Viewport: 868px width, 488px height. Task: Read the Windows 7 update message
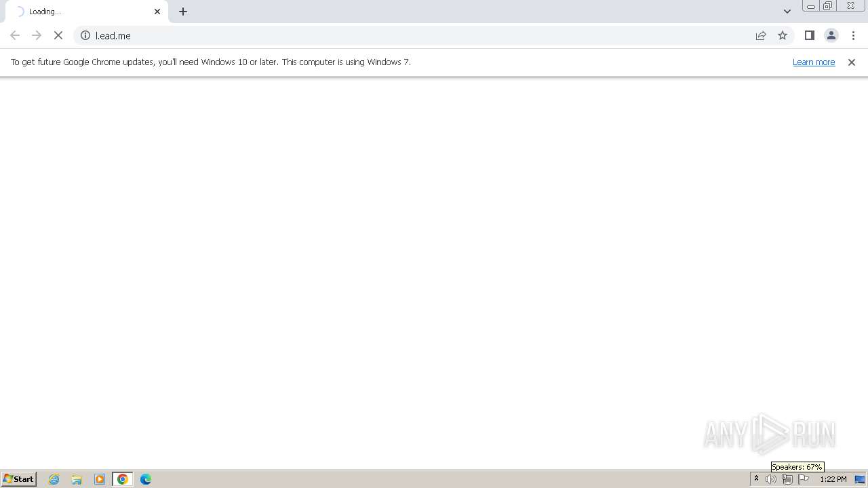pyautogui.click(x=211, y=62)
